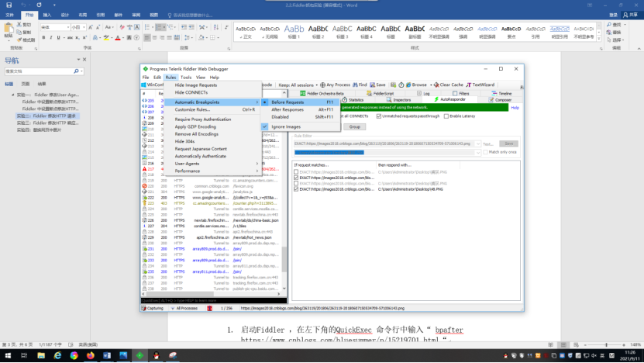Open the font size dropdown
This screenshot has width=644, height=363.
pos(84,27)
